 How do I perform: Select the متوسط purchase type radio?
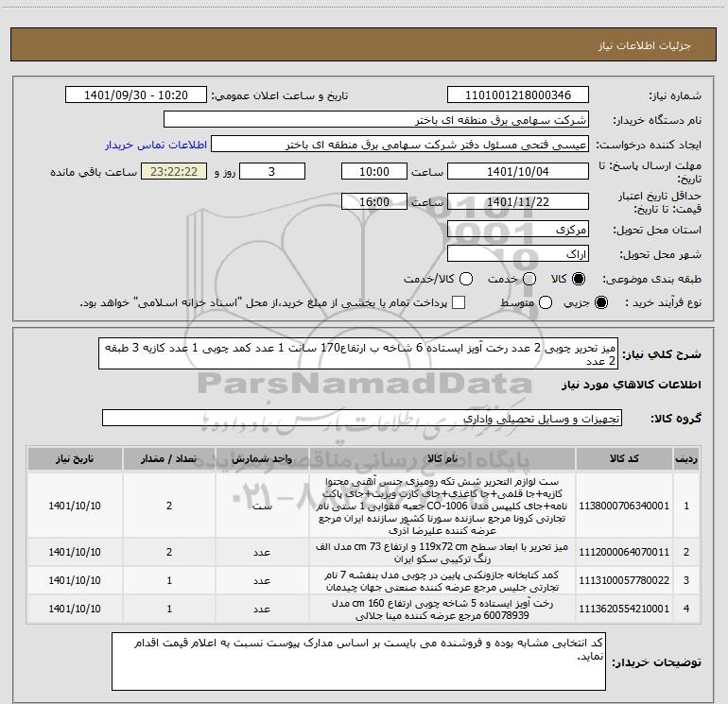[546, 302]
